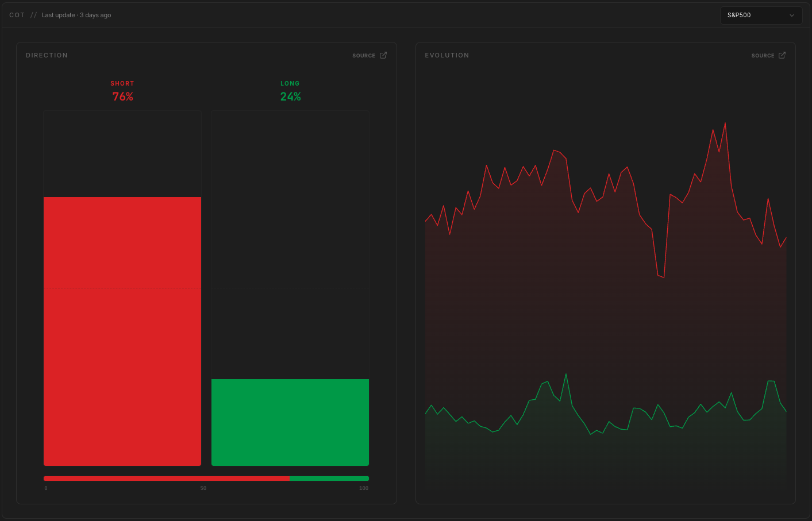
Task: Click the green segment of the ratio bar
Action: (x=329, y=478)
